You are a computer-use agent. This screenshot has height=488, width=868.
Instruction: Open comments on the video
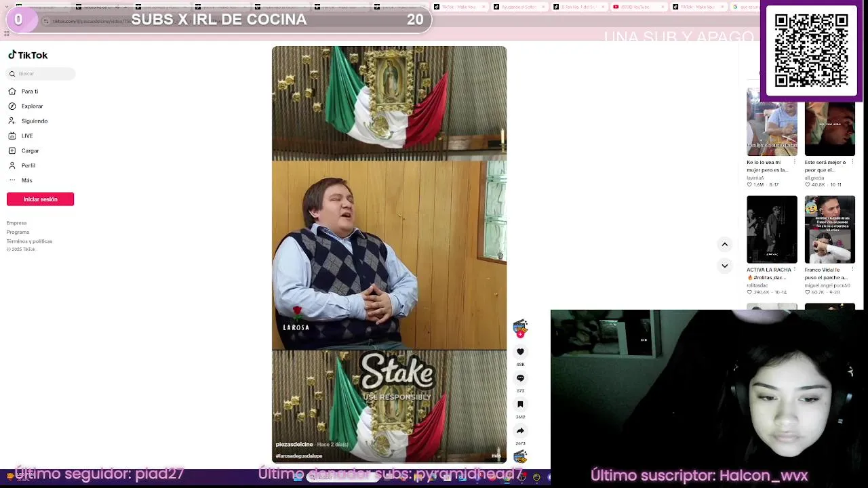point(520,378)
